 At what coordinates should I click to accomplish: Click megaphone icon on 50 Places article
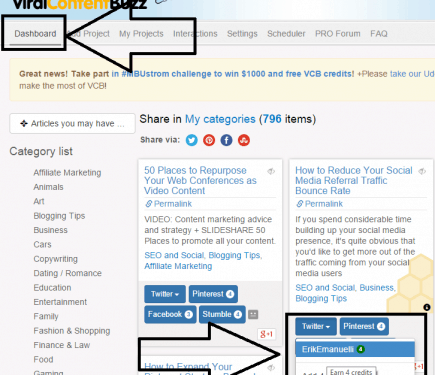[271, 171]
